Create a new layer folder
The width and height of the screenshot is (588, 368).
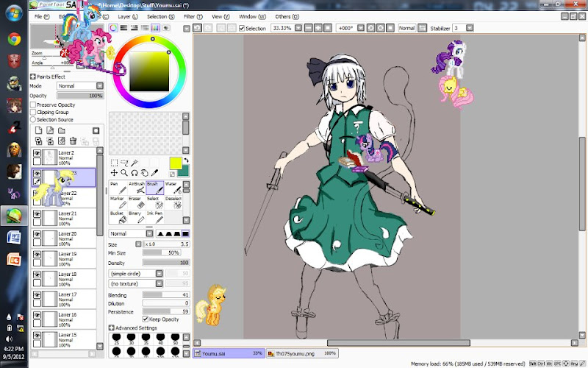click(x=62, y=130)
